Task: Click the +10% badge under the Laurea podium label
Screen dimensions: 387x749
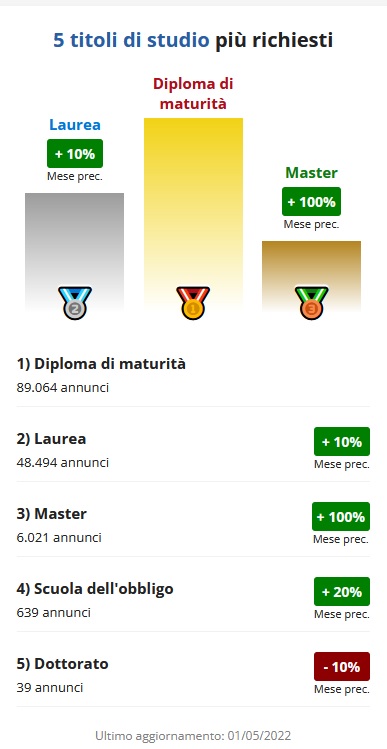Action: [75, 154]
